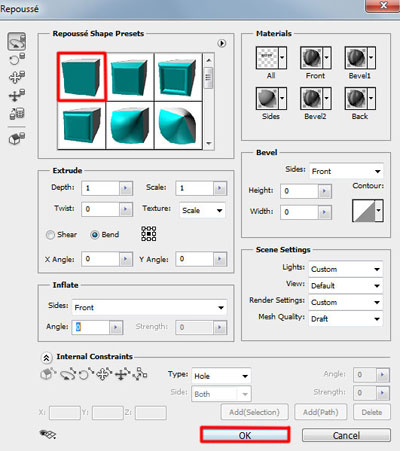400x451 pixels.
Task: Choose the fourth bevel preset in second row
Action: [x=82, y=125]
